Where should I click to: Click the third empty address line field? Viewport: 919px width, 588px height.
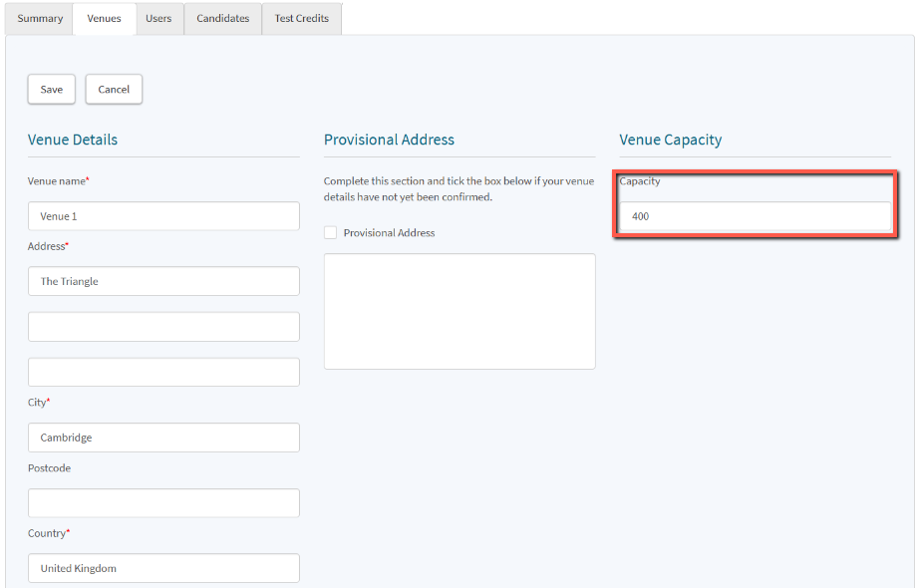(163, 372)
